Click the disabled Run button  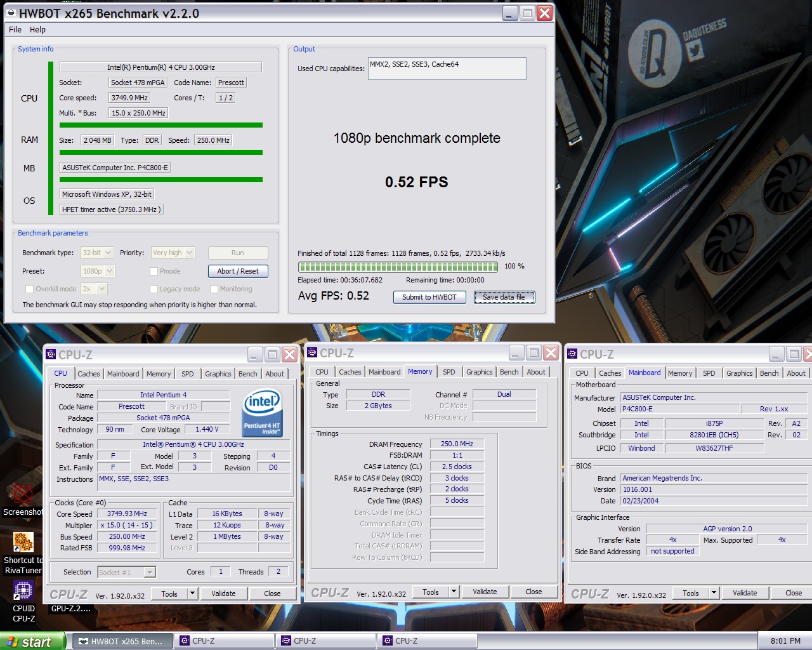tap(238, 253)
